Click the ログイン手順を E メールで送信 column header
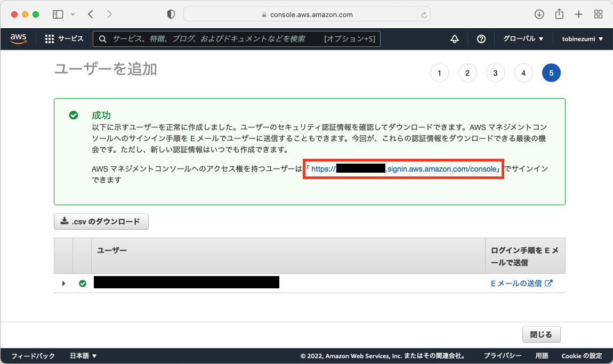 pos(525,256)
